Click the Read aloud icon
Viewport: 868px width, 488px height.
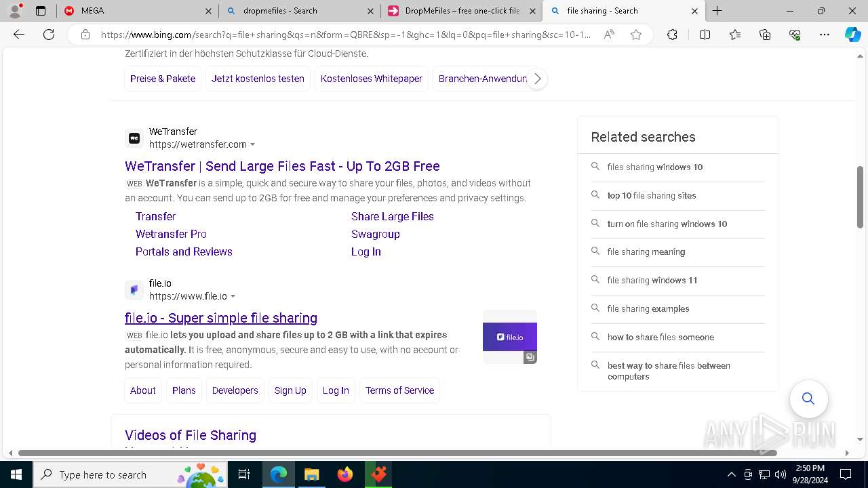tap(609, 35)
